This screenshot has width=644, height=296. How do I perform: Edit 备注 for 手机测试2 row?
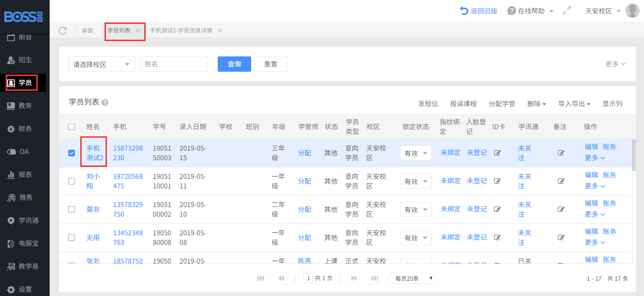pyautogui.click(x=561, y=153)
